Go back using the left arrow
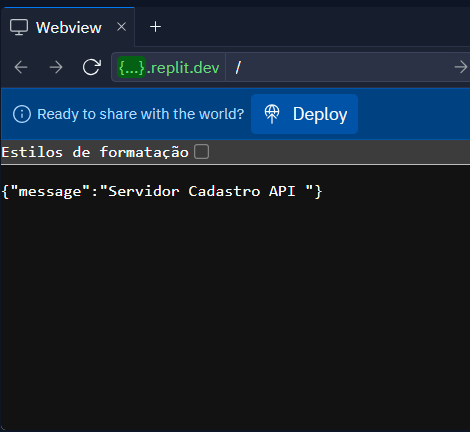 click(21, 67)
